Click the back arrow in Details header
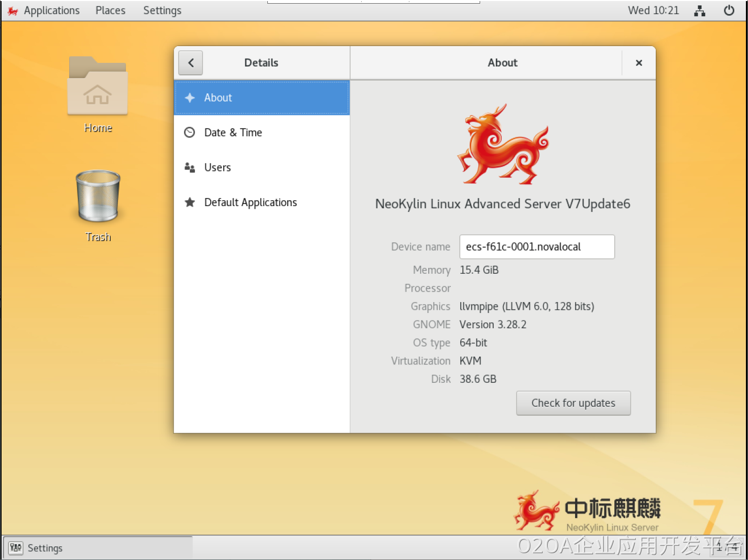748x560 pixels. (x=191, y=63)
